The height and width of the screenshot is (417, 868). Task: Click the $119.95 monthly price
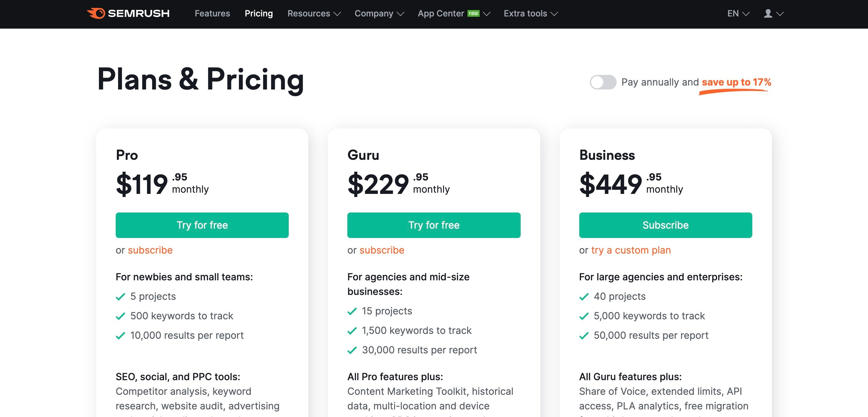pyautogui.click(x=163, y=184)
